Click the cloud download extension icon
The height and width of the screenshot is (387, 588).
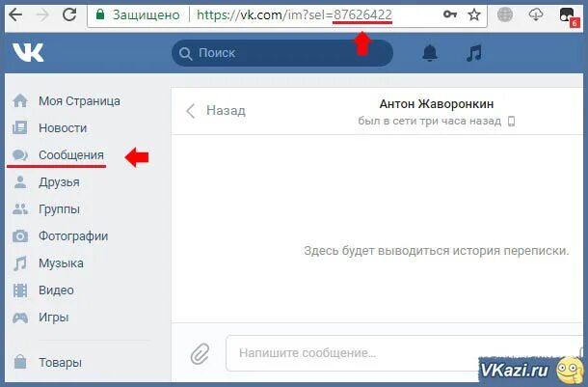(x=536, y=15)
